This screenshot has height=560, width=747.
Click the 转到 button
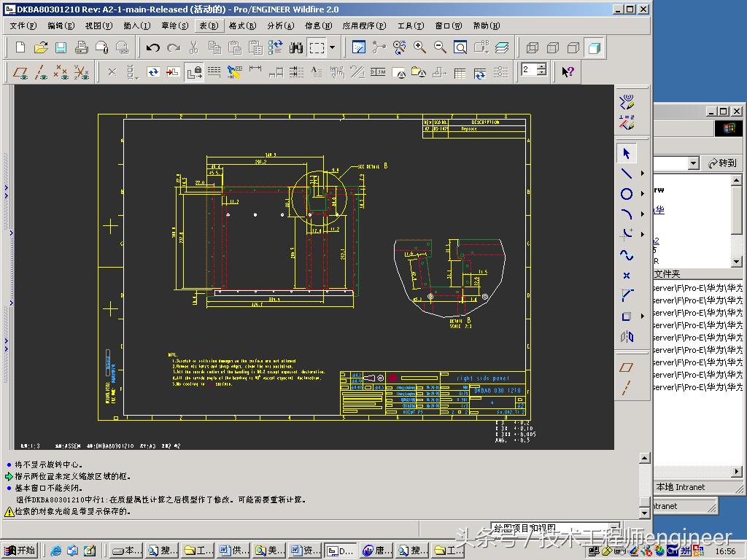click(722, 163)
